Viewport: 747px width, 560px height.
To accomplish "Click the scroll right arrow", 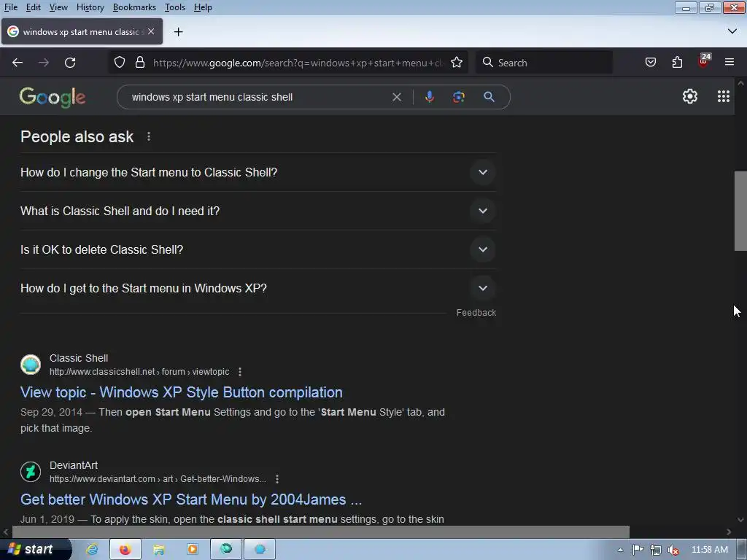I will coord(729,532).
